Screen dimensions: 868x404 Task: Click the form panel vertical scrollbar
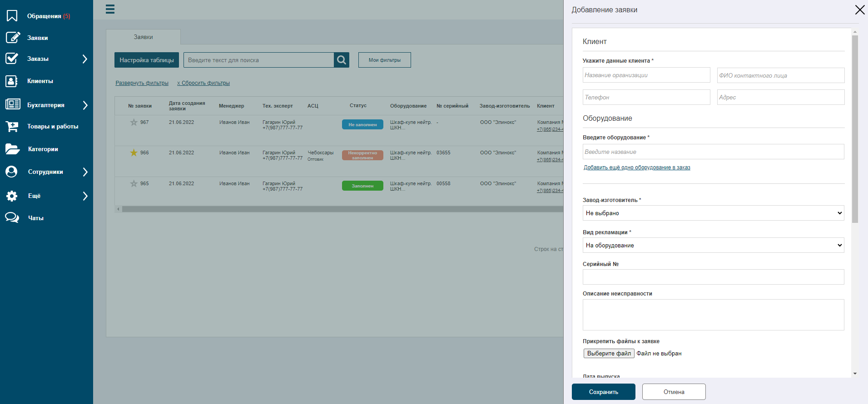coord(855,129)
